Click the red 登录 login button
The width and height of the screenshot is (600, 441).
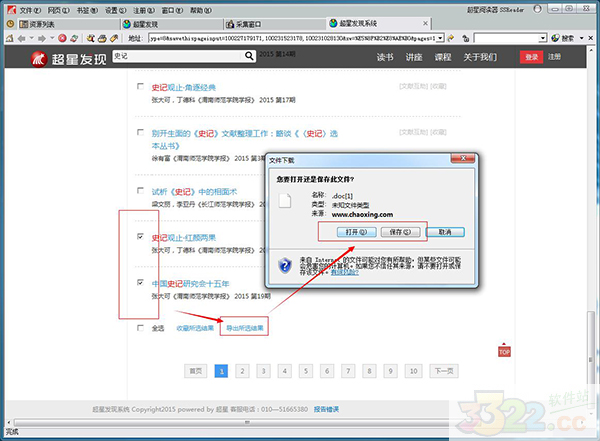click(531, 57)
